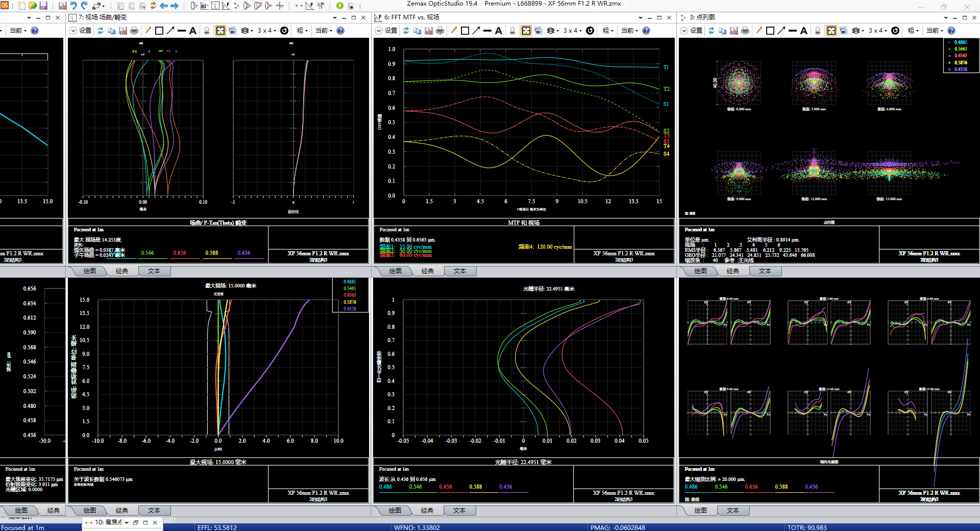980x531 pixels.
Task: Click the pencil draw tool in FFT MTF window
Action: coord(453,31)
